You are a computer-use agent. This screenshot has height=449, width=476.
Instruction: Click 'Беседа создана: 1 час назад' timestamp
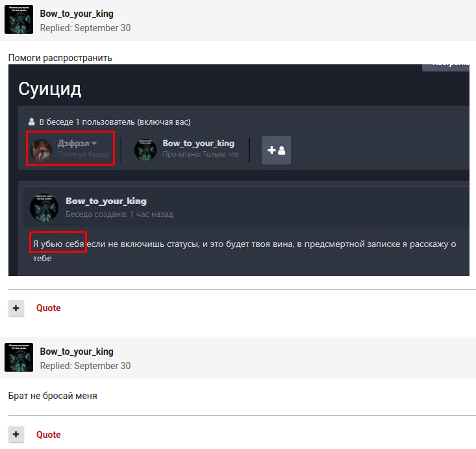[x=119, y=214]
